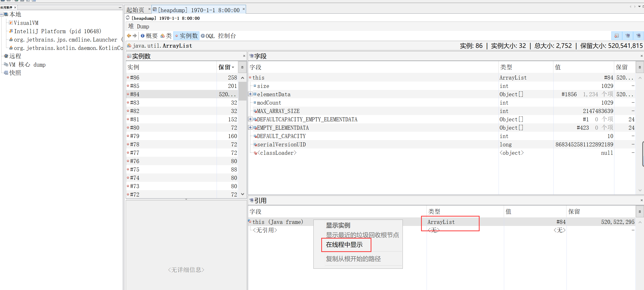Choose 显示最近的垃圾回收根节点 menu item
Viewport: 644px width, 290px height.
(358, 235)
